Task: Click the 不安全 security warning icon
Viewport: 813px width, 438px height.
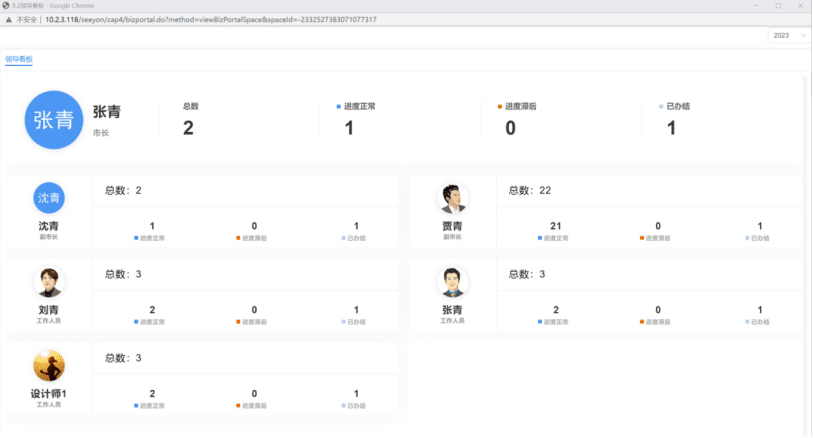Action: 8,20
